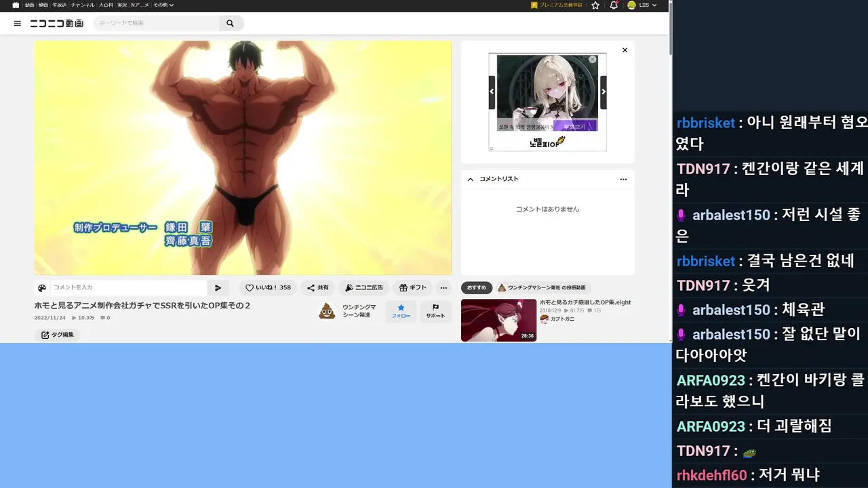Open favorites via the star icon in top bar
Image resolution: width=868 pixels, height=488 pixels.
click(x=595, y=5)
